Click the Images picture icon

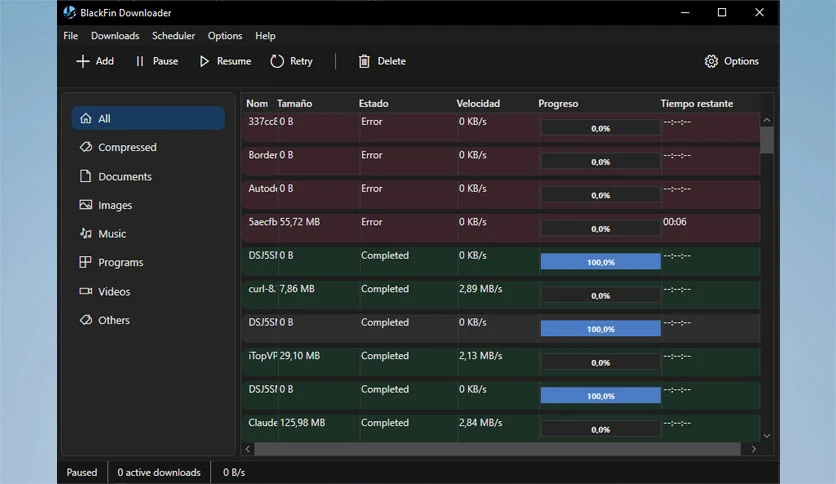tap(85, 205)
